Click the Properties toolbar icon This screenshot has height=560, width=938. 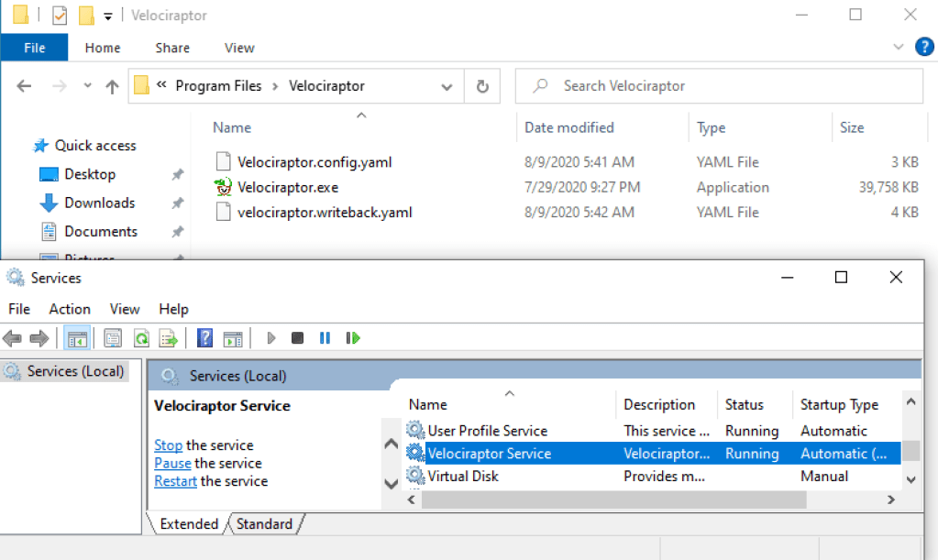[112, 338]
